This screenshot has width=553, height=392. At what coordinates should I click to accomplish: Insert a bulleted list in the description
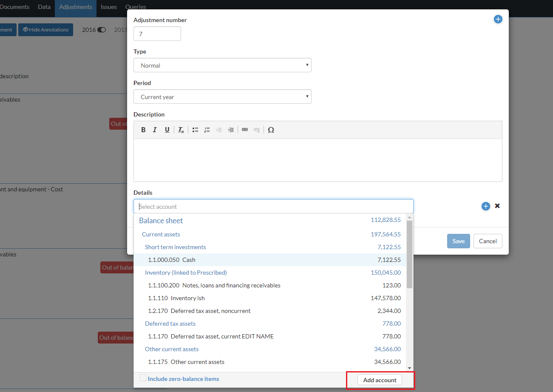(195, 130)
